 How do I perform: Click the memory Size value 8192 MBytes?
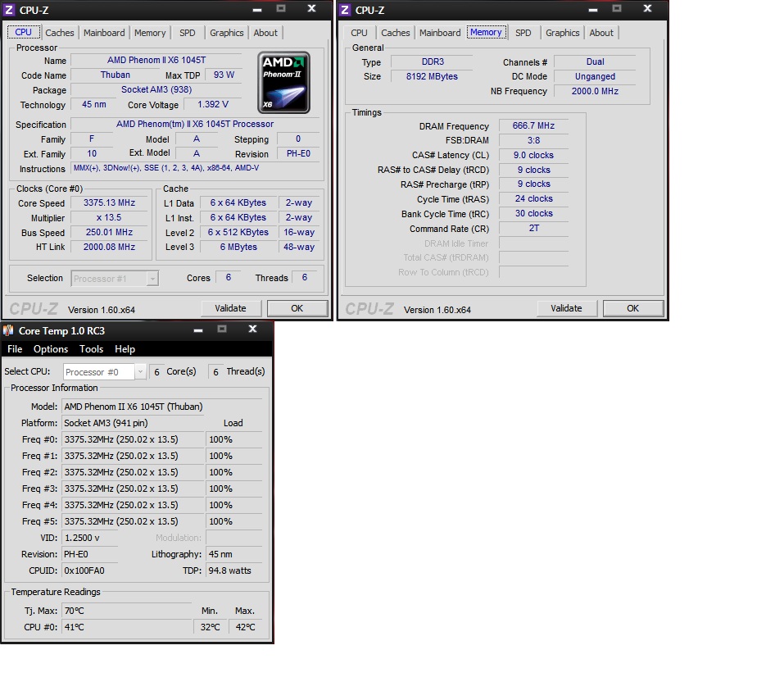coord(433,76)
